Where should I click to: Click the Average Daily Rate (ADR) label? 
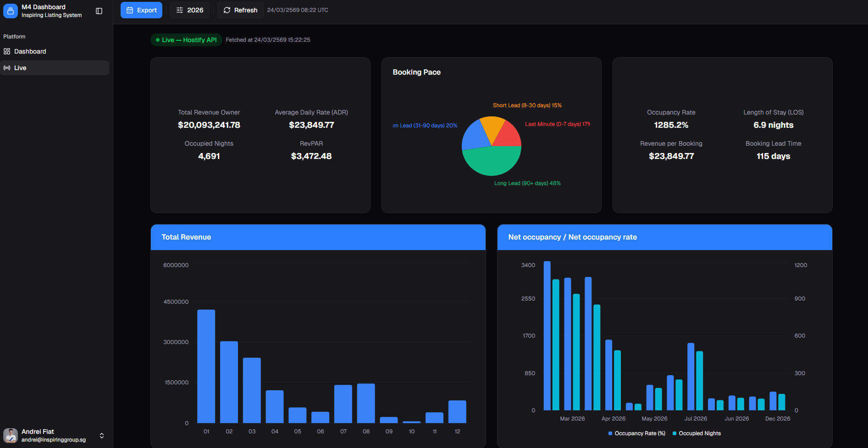tap(311, 112)
